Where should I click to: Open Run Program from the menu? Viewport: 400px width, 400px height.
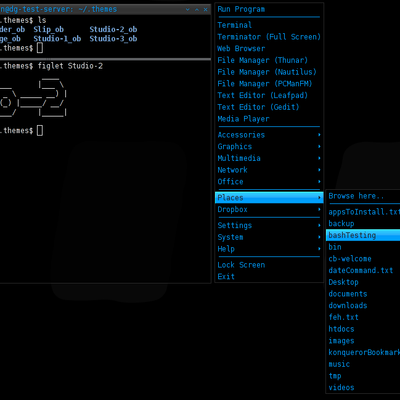269,9
